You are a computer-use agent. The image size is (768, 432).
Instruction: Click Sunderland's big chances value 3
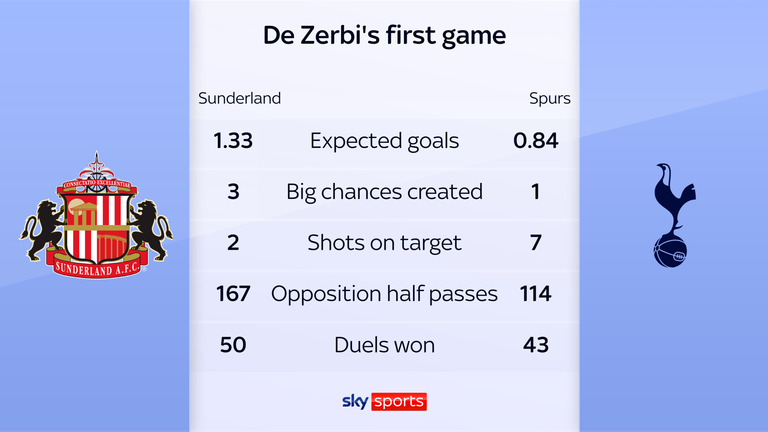(x=233, y=191)
